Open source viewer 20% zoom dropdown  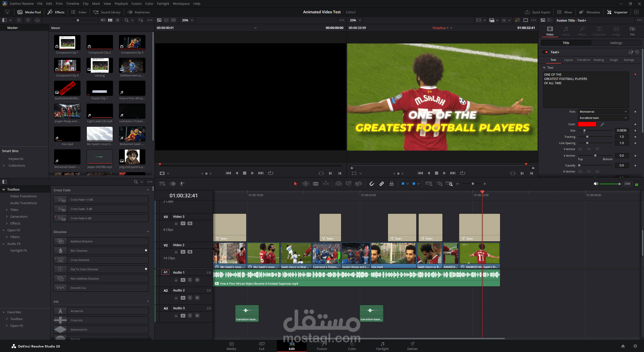click(x=188, y=20)
